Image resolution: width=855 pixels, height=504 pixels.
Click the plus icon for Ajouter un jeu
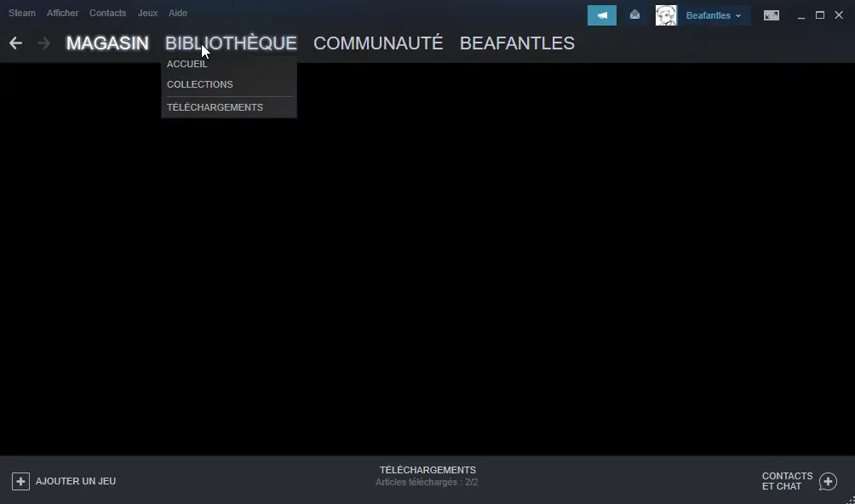tap(20, 481)
